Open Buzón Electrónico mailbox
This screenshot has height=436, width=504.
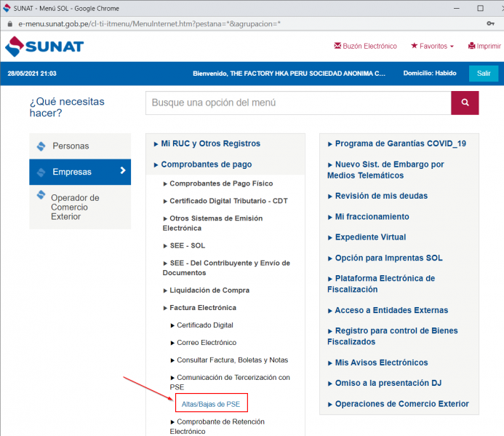pos(365,46)
